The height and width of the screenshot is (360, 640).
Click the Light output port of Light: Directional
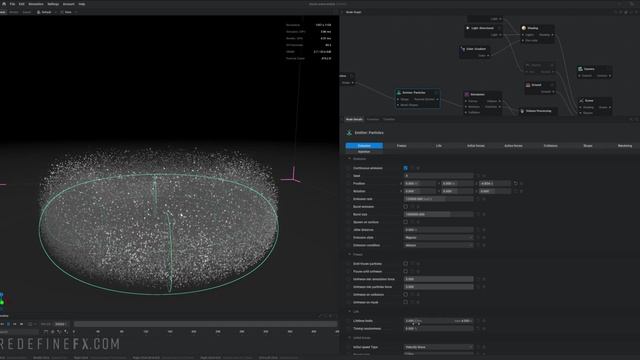[500, 35]
